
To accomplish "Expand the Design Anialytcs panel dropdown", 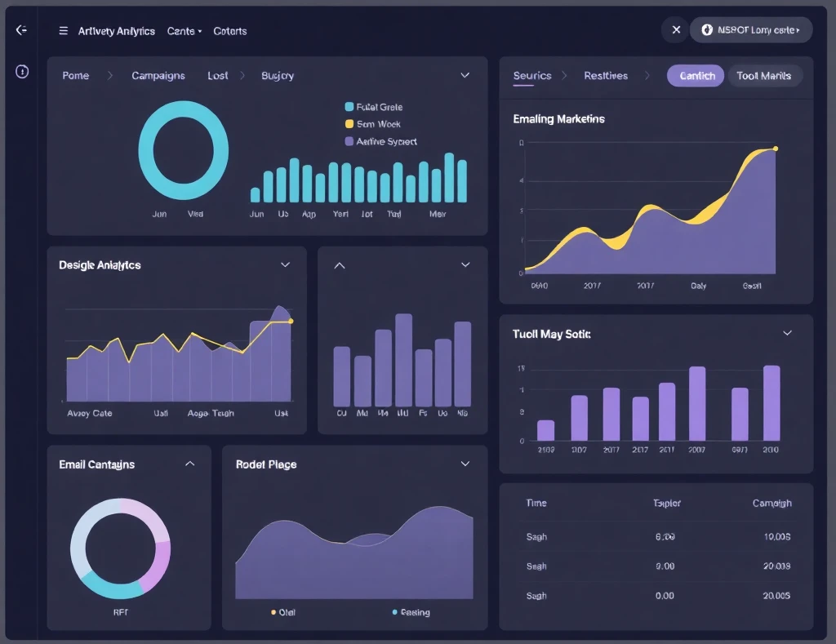I will pos(285,265).
